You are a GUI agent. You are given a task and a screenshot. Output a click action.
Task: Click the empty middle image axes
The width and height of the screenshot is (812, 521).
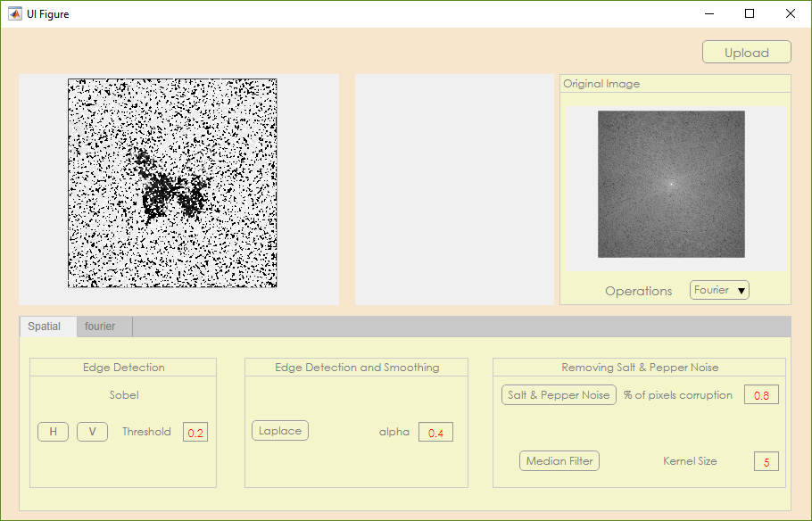(455, 189)
